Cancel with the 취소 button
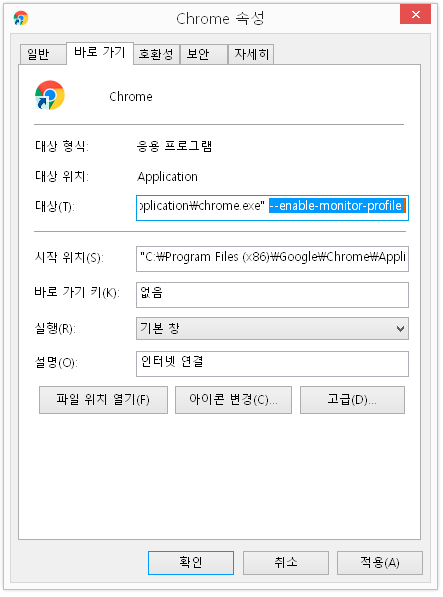 286,563
